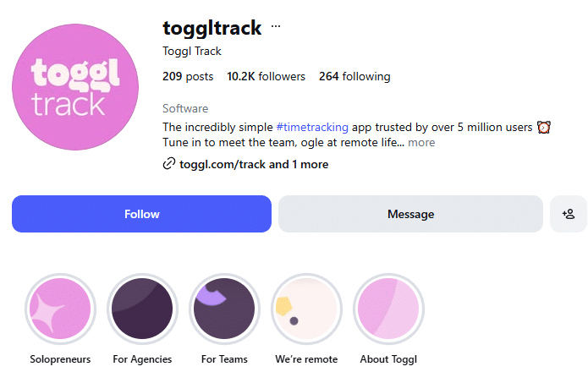Open the three-dot options menu
Viewport: 588px width, 372px height.
276,27
